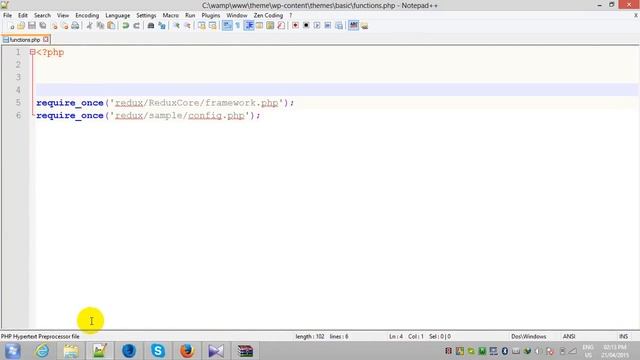Click the Paste clipboard toolbar icon
This screenshot has height=360, width=640.
coord(111,26)
